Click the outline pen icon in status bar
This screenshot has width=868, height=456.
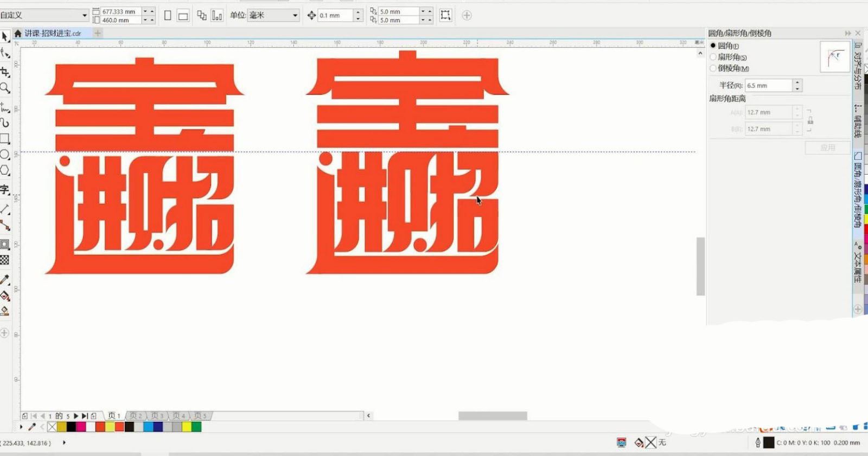coord(758,443)
